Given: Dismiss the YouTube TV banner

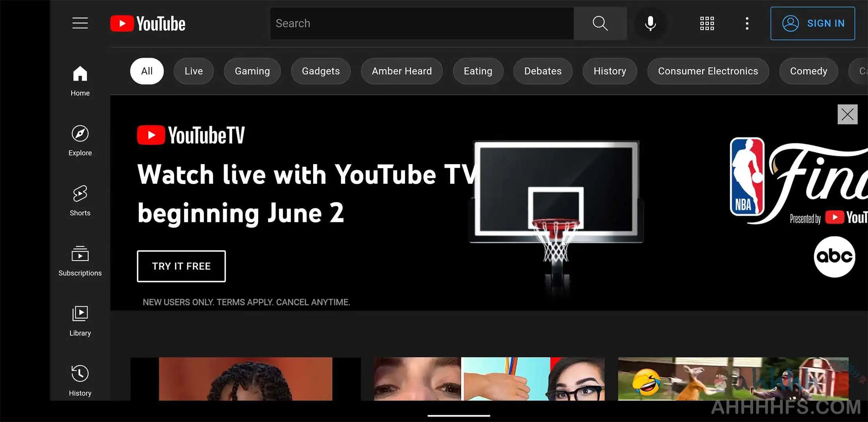Looking at the screenshot, I should pyautogui.click(x=847, y=114).
